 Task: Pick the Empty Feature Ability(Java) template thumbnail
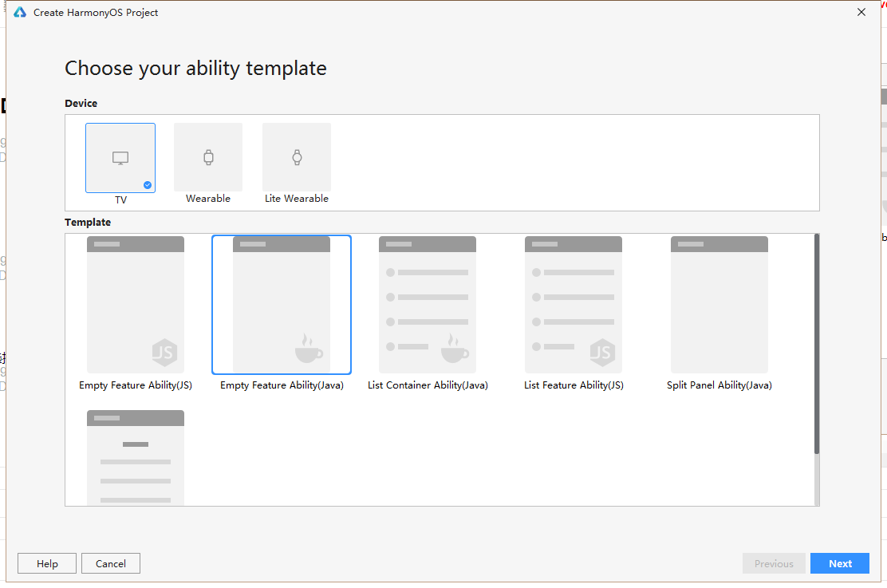click(x=281, y=305)
